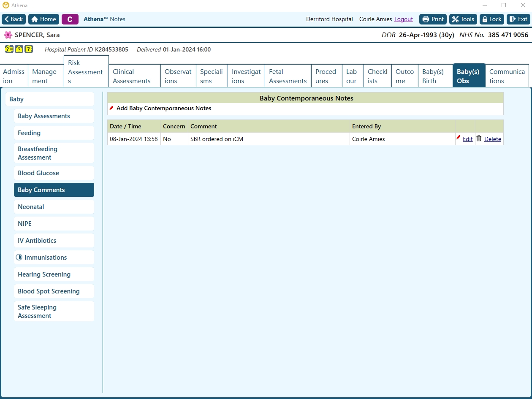Image resolution: width=532 pixels, height=399 pixels.
Task: Click the red pencil icon beside Add Baby Contemporaneous Notes
Action: coord(111,108)
